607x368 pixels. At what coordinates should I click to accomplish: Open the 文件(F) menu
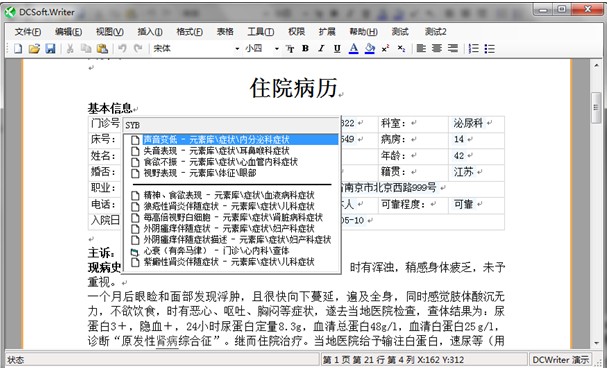click(28, 32)
